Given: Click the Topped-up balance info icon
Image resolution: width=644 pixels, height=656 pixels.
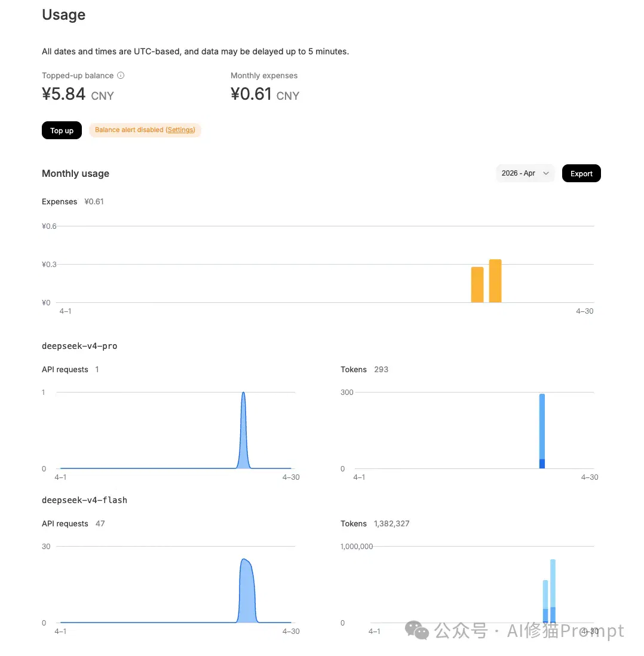Looking at the screenshot, I should tap(121, 75).
